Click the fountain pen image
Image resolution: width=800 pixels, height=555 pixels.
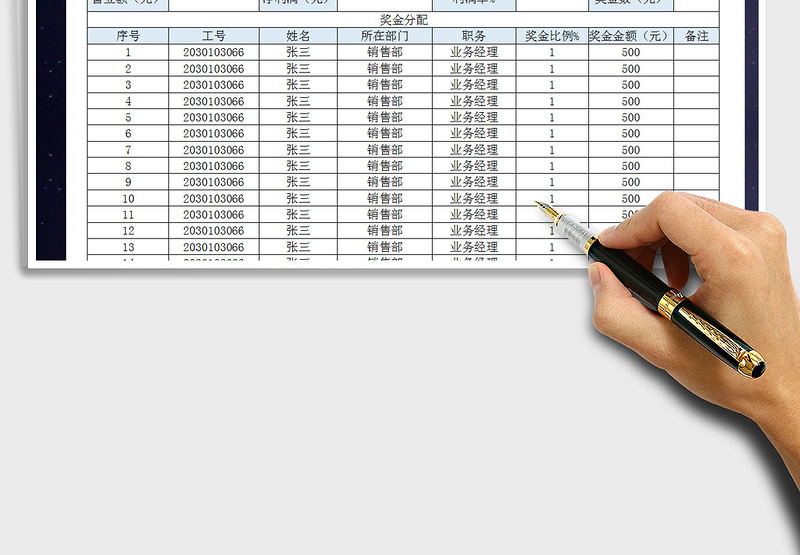(x=651, y=289)
